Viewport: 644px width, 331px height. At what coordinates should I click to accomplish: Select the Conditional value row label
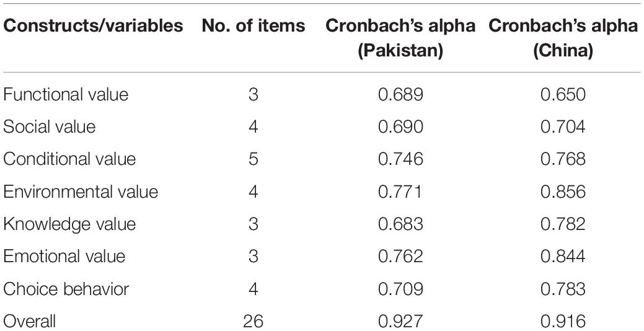click(69, 159)
